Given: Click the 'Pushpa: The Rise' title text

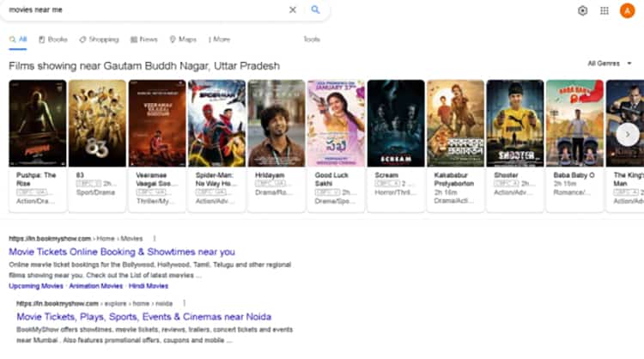Looking at the screenshot, I should pos(36,179).
